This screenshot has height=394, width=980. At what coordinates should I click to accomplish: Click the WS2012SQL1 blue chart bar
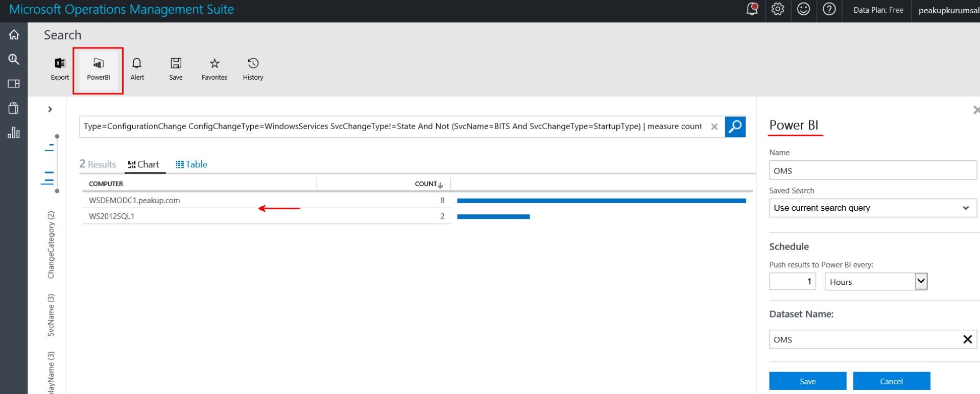493,217
